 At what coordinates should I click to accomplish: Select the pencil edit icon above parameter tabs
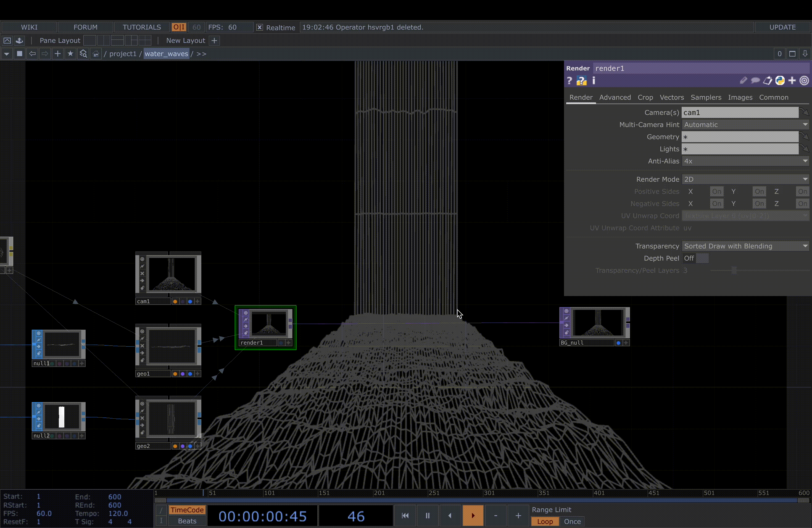[x=744, y=80]
